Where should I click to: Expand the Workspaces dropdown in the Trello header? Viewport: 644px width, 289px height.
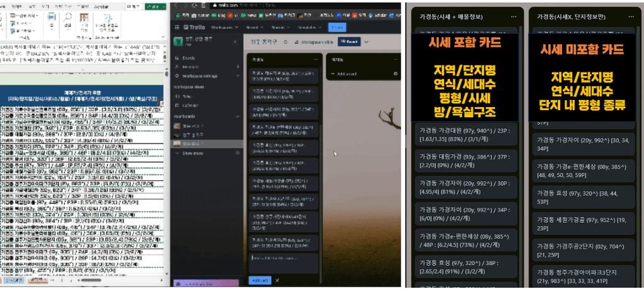click(225, 27)
